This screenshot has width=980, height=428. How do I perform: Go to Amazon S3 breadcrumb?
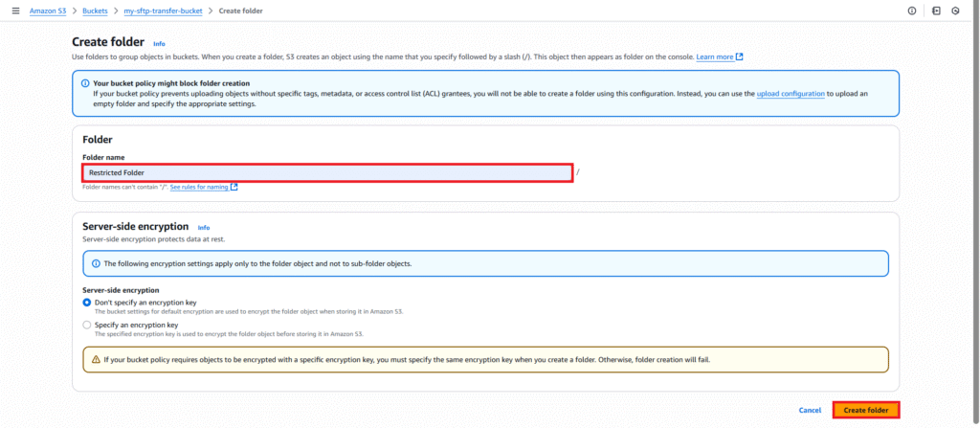click(x=48, y=11)
